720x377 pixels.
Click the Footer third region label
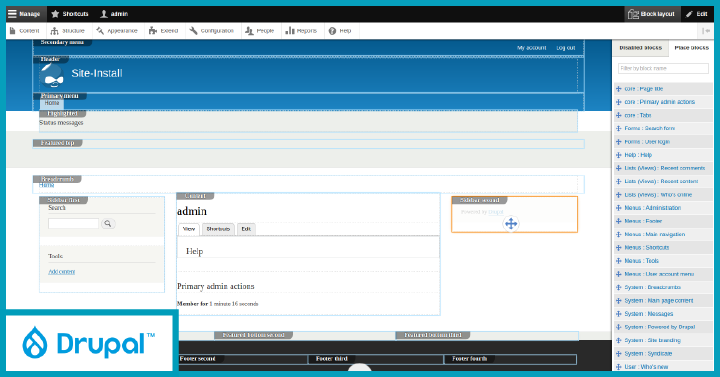[332, 359]
